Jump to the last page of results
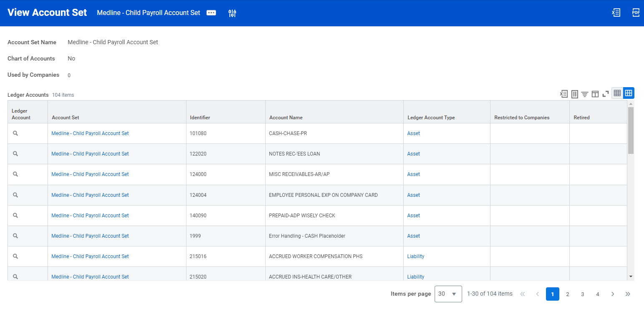This screenshot has width=644, height=309. point(628,294)
